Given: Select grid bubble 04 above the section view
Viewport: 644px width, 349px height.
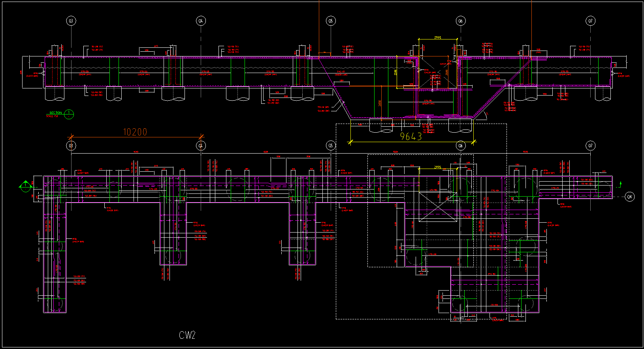Looking at the screenshot, I should [201, 21].
